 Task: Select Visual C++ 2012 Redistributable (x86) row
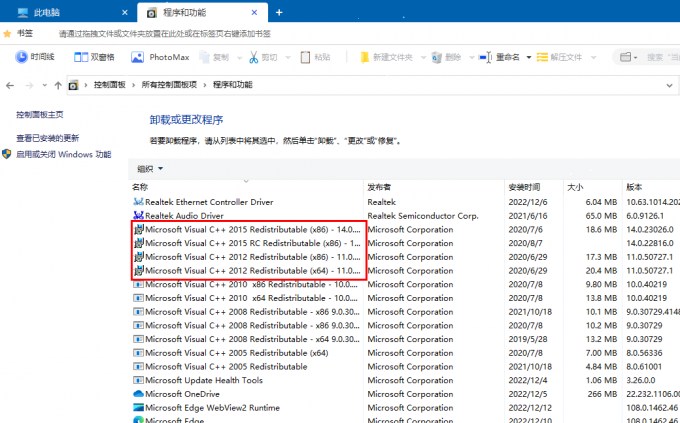pos(405,257)
